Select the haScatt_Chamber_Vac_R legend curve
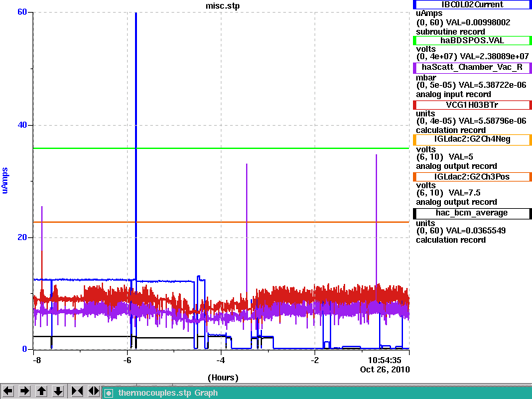Screen dimensions: 532x399 [x=472, y=67]
